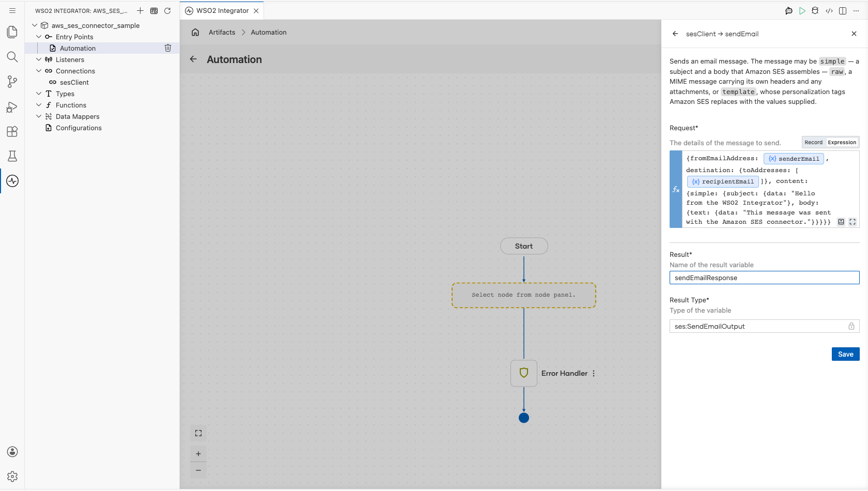Expand the Request editor fullscreen icon
The height and width of the screenshot is (491, 868).
tap(853, 222)
